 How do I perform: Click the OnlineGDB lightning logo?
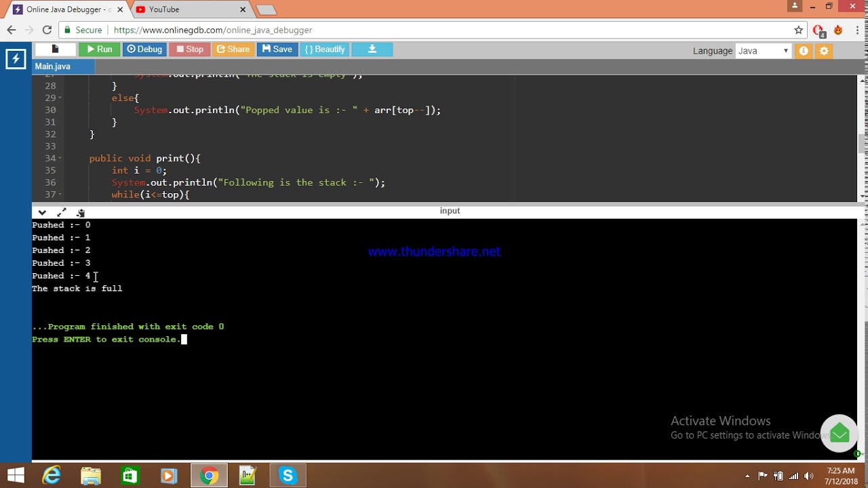click(x=15, y=59)
